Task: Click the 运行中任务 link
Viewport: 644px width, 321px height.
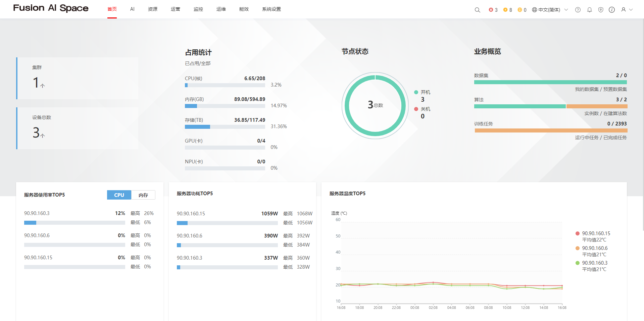Action: click(x=585, y=138)
